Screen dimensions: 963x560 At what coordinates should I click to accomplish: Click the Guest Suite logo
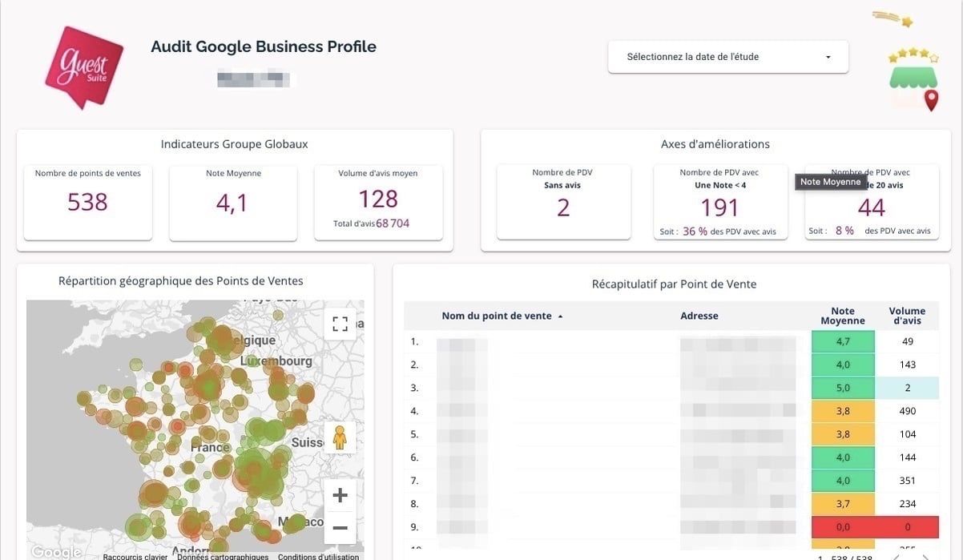(84, 67)
